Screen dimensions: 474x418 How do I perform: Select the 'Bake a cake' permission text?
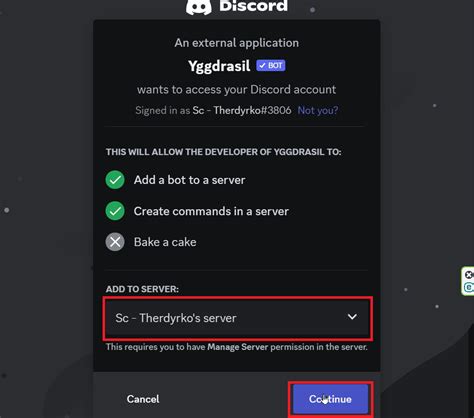(x=165, y=242)
